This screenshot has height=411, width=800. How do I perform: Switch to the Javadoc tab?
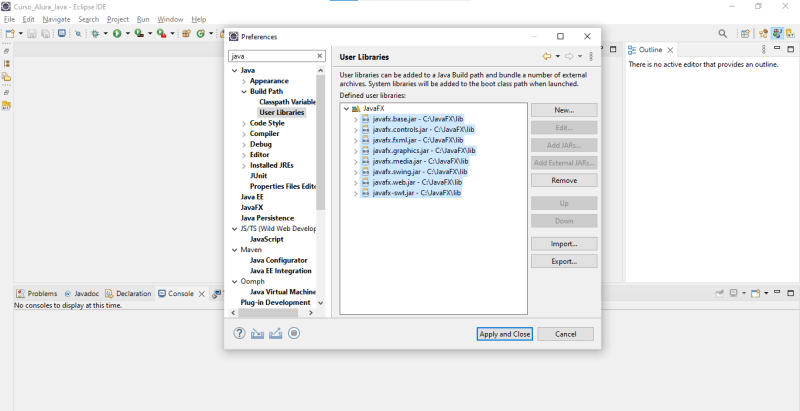point(81,294)
